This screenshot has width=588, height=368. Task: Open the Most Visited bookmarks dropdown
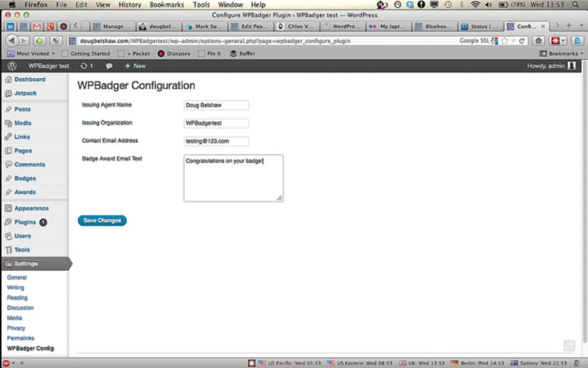[x=31, y=54]
